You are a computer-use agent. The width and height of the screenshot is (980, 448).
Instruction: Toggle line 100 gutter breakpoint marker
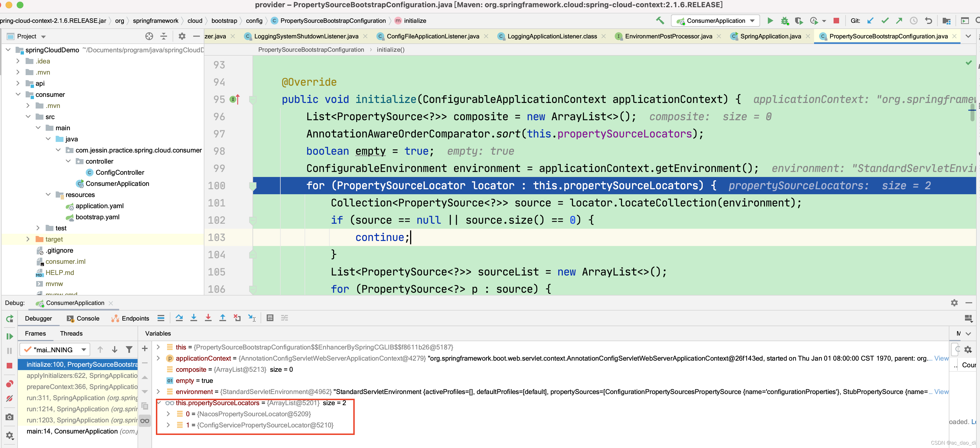coord(253,186)
